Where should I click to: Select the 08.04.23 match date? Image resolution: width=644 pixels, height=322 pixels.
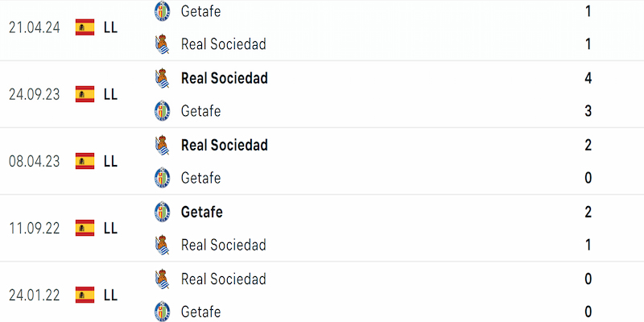[35, 161]
